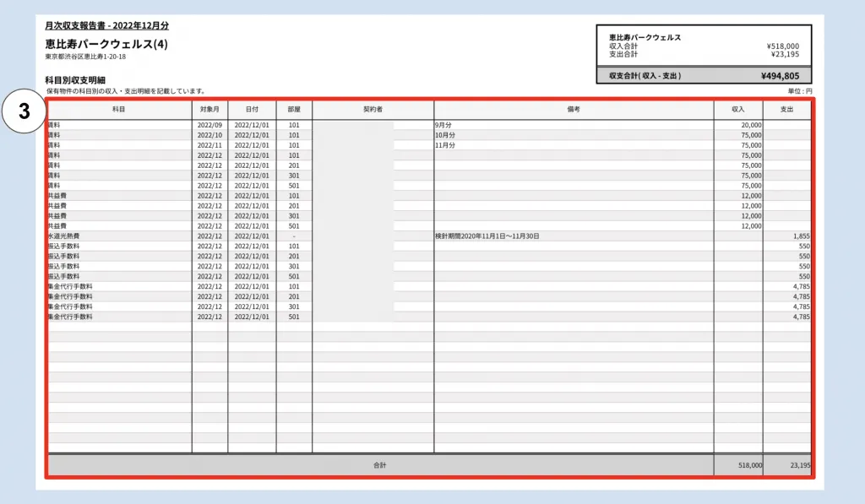Click the 支出合計 label in summary box
Viewport: 865px width, 504px height.
(x=623, y=54)
